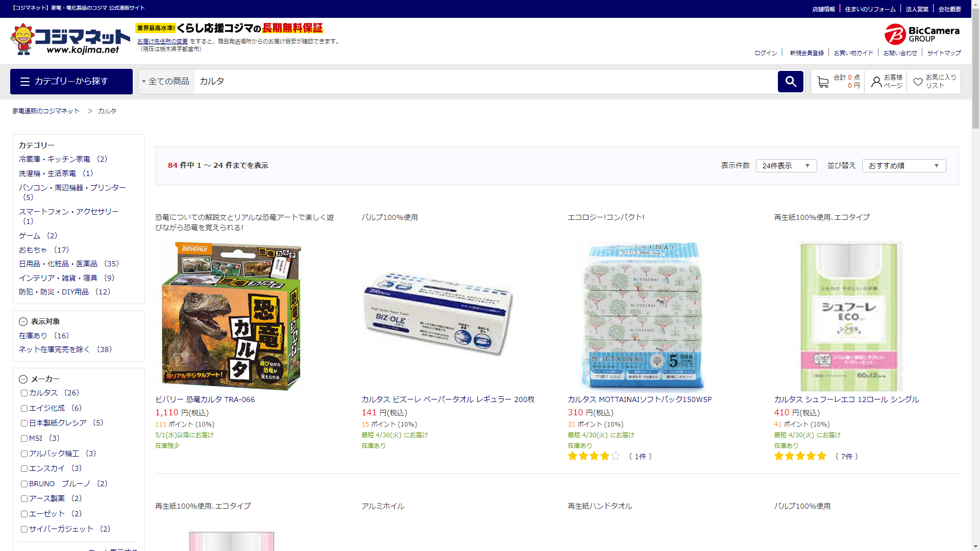The image size is (980, 551).
Task: Click the magnifier search button
Action: coord(790,82)
